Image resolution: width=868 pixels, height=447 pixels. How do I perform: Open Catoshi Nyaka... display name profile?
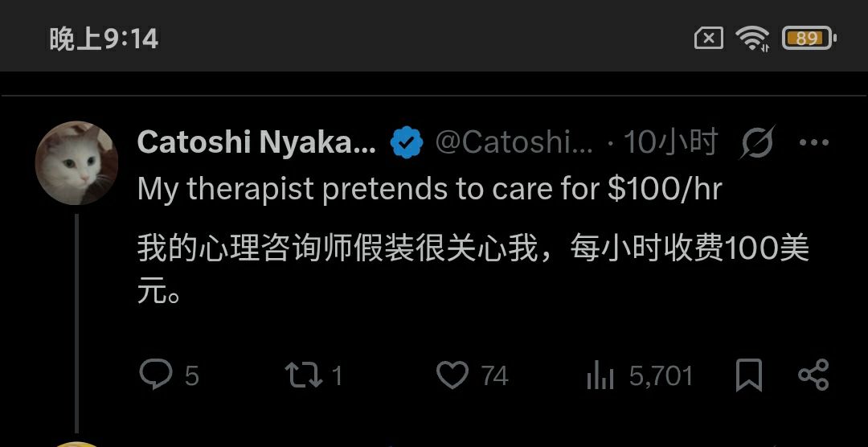[x=256, y=142]
